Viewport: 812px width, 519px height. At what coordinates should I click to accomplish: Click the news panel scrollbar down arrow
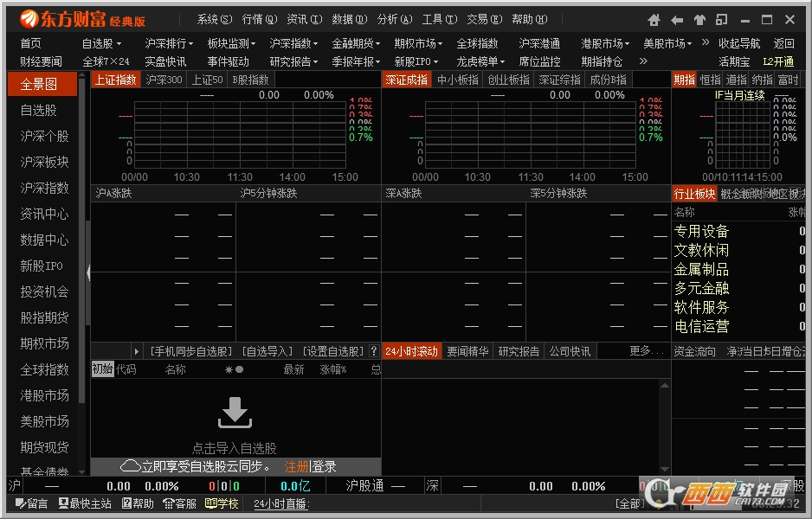tap(665, 469)
